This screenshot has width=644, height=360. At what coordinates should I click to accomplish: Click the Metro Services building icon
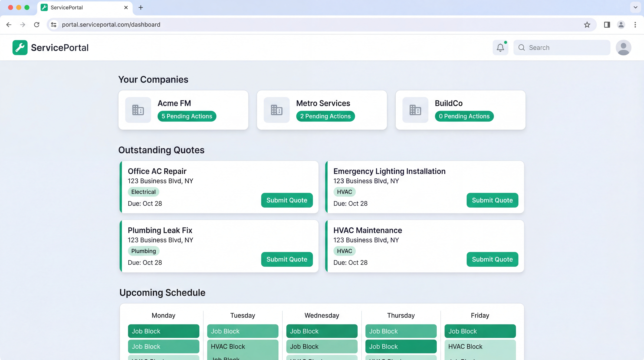tap(276, 110)
